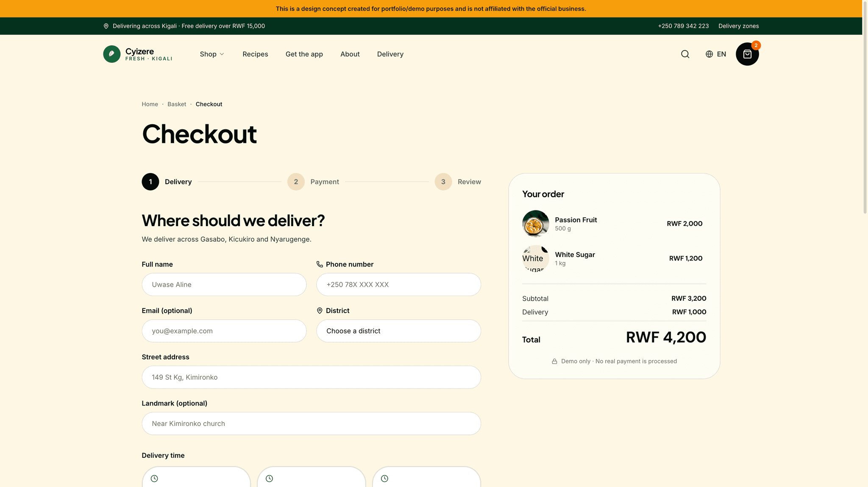Click the RWF 1,200 price
Image resolution: width=868 pixels, height=487 pixels.
click(x=686, y=258)
